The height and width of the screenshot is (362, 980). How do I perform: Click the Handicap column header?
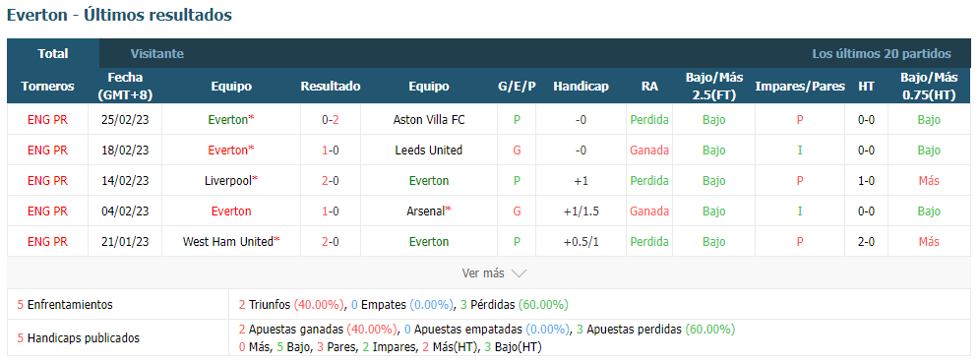581,87
